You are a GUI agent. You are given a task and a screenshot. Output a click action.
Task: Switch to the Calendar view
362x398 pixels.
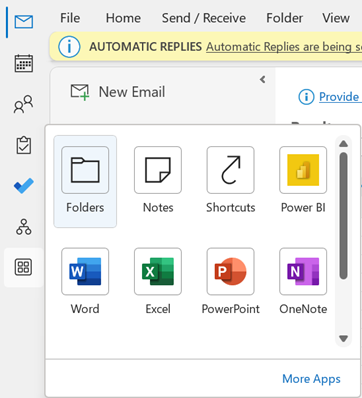click(x=24, y=63)
